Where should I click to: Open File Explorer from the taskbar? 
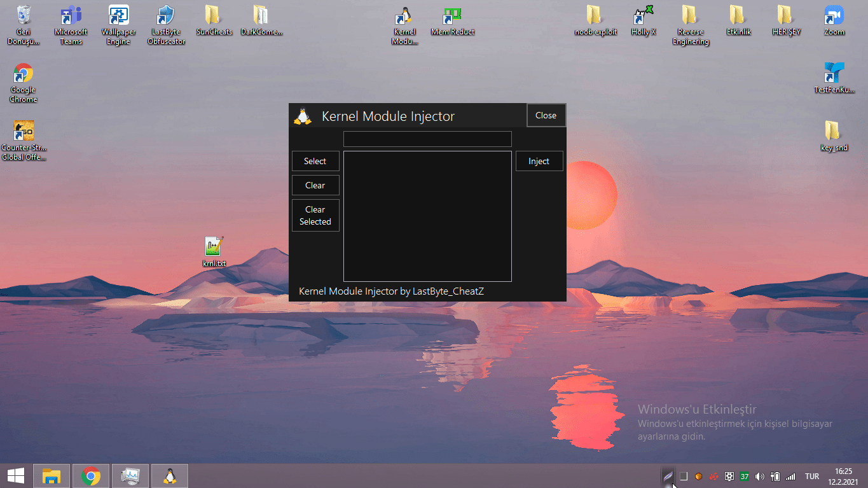[x=51, y=476]
